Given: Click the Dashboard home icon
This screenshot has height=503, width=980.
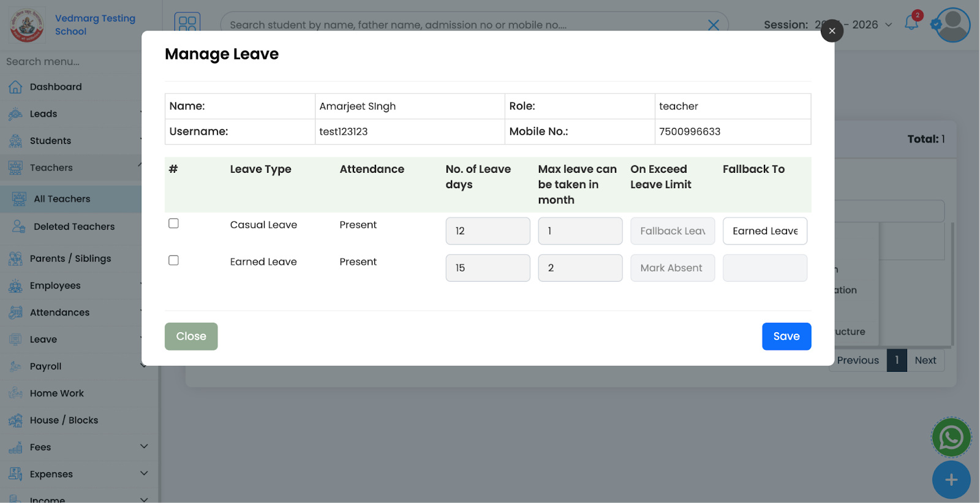Looking at the screenshot, I should (x=15, y=87).
